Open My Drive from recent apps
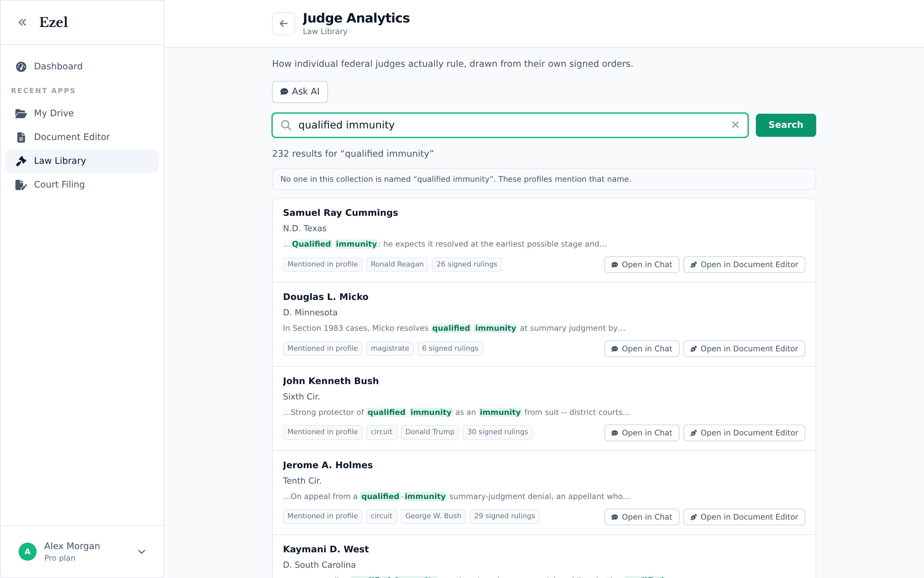This screenshot has height=578, width=924. click(x=82, y=114)
